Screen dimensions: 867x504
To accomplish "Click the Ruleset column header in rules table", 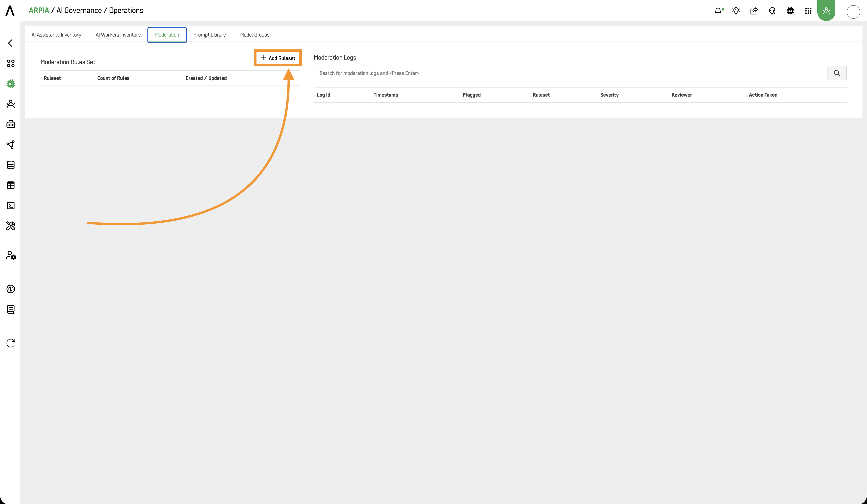I will click(x=52, y=78).
